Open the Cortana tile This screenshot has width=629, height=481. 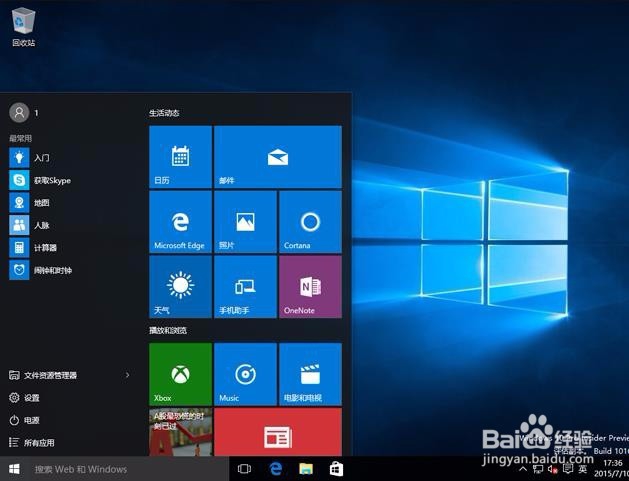pyautogui.click(x=310, y=222)
